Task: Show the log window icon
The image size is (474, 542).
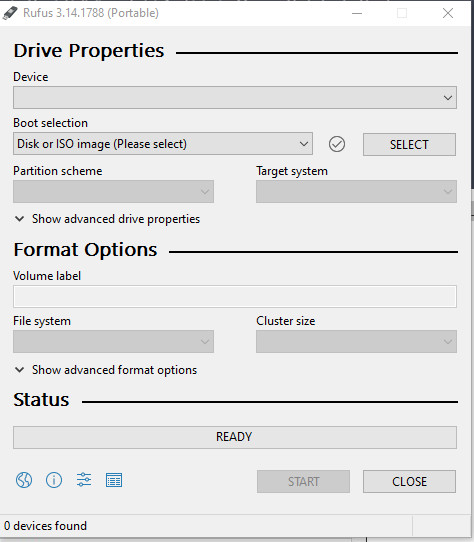Action: click(x=114, y=480)
